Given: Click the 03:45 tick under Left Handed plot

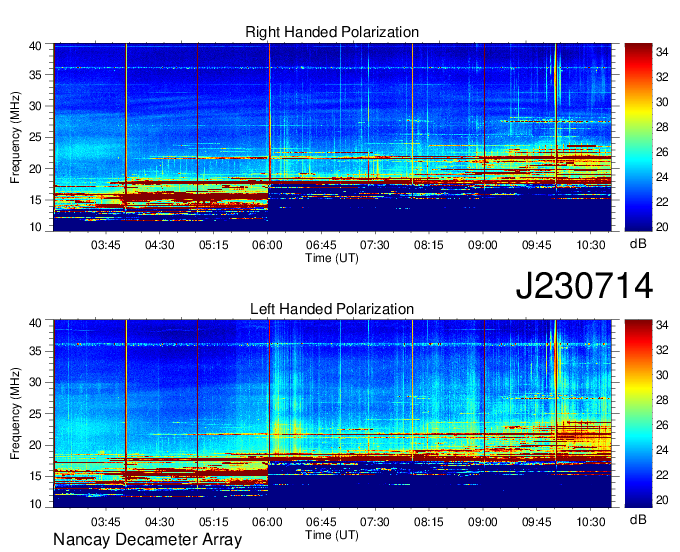Looking at the screenshot, I should 105,522.
